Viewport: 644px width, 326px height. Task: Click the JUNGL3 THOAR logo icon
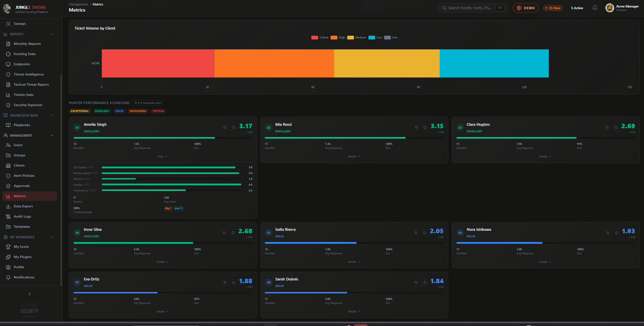click(x=7, y=9)
